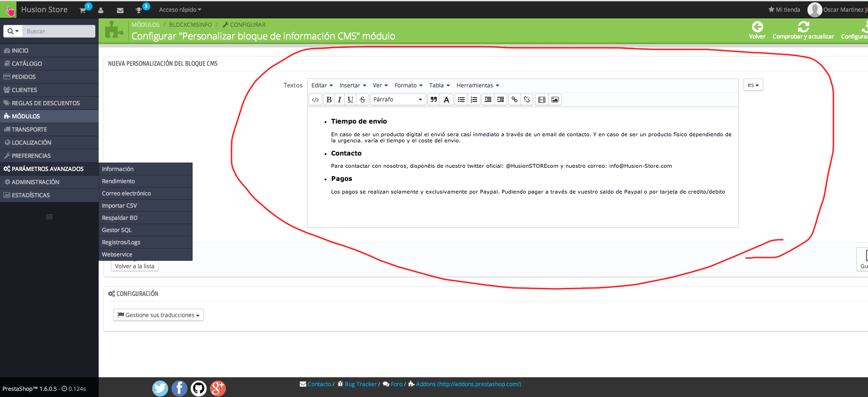Insert a numbered list
The image size is (868, 397).
[x=474, y=100]
